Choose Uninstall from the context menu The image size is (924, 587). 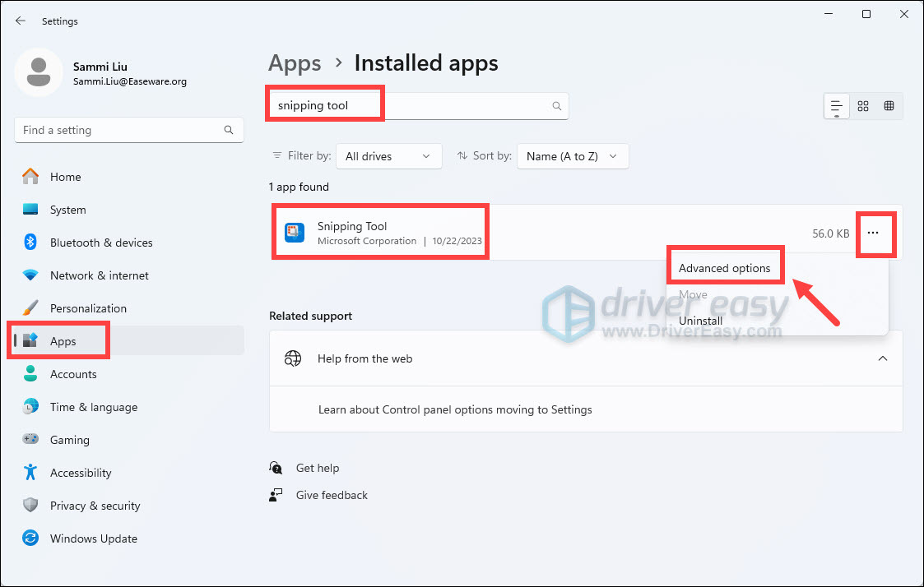coord(700,321)
